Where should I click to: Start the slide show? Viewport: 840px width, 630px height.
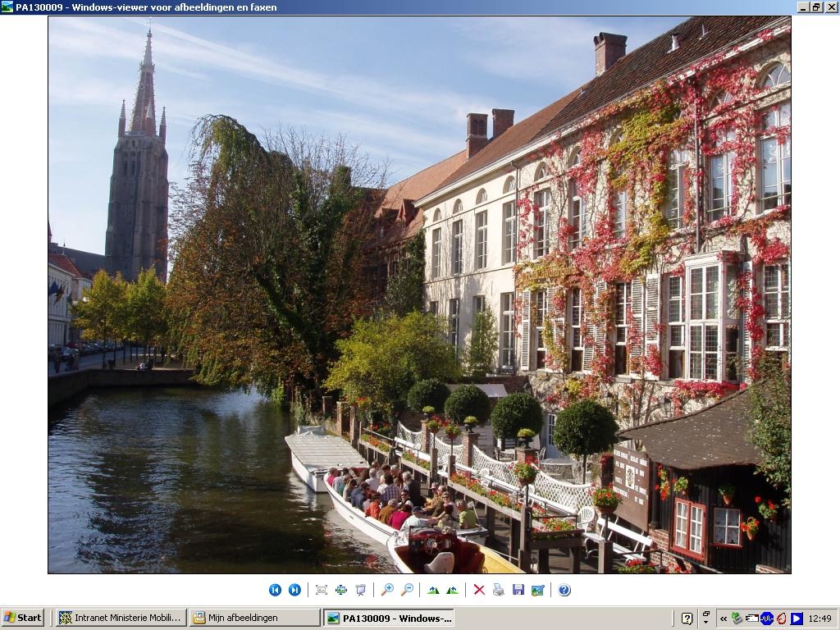point(361,590)
